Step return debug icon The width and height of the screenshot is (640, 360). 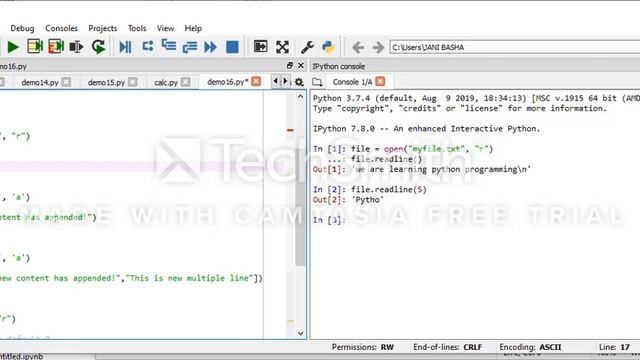point(190,47)
